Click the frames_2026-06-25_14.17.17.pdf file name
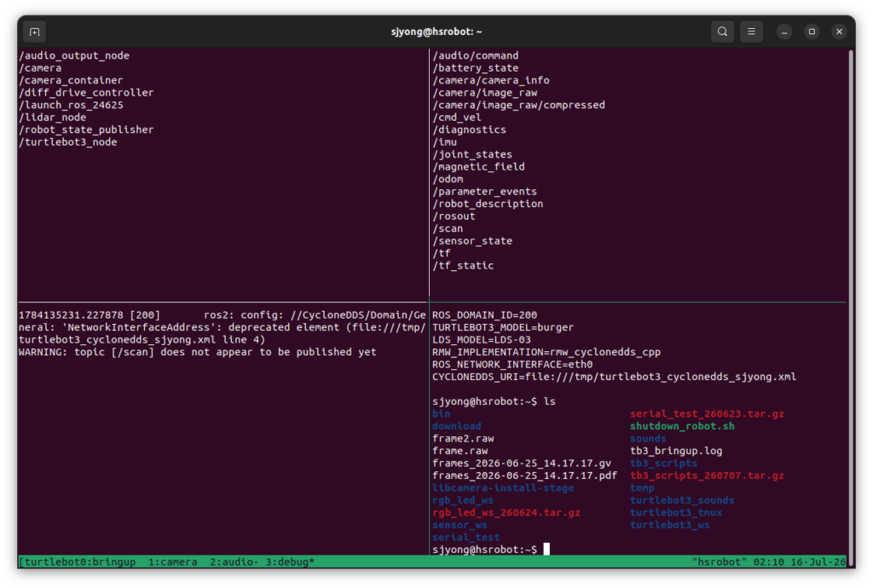Image resolution: width=873 pixels, height=588 pixels. click(525, 476)
